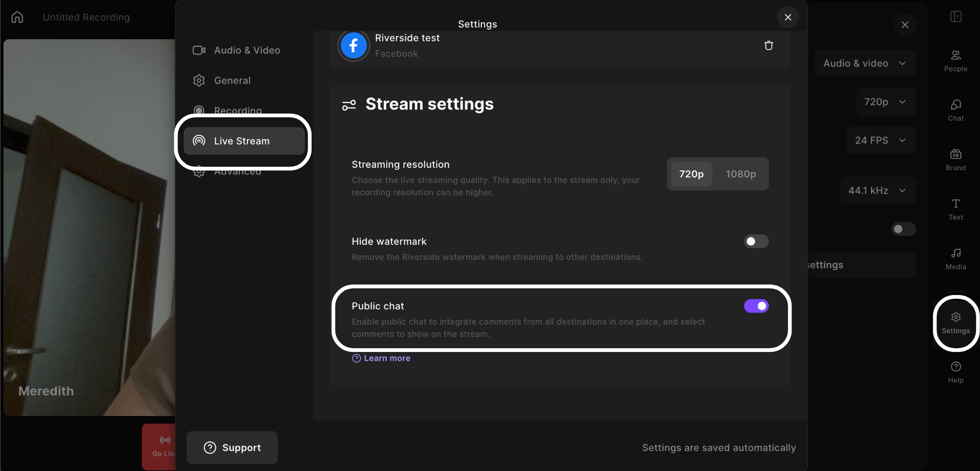Delete the Riverside test Facebook destination
Image resolution: width=980 pixels, height=471 pixels.
pyautogui.click(x=768, y=45)
